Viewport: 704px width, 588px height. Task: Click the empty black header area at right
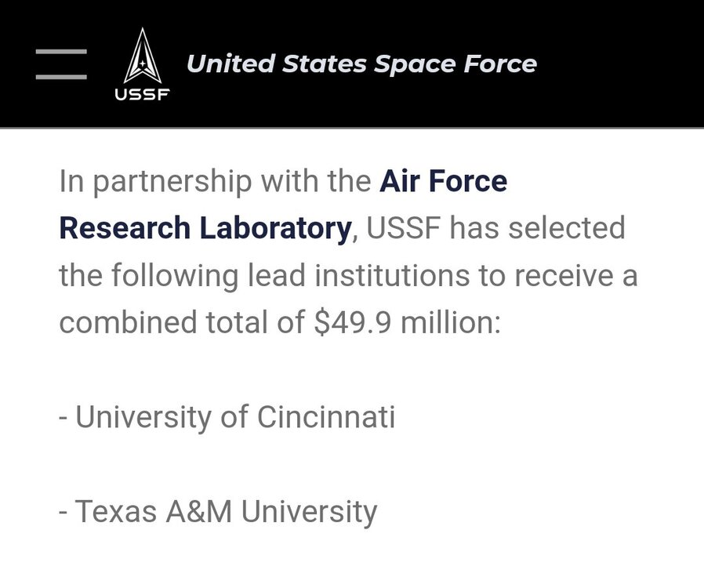tap(627, 63)
